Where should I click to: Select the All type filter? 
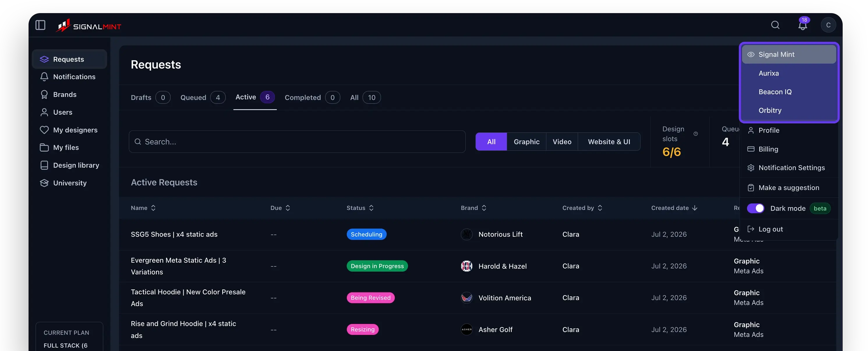[x=491, y=142]
